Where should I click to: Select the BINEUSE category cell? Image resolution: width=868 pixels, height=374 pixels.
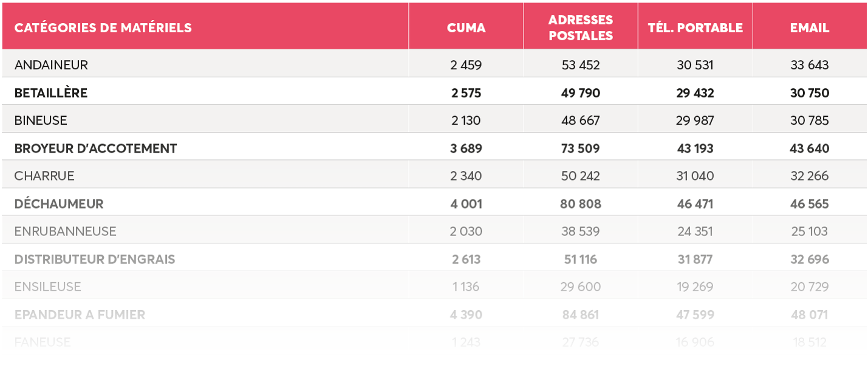tap(41, 120)
